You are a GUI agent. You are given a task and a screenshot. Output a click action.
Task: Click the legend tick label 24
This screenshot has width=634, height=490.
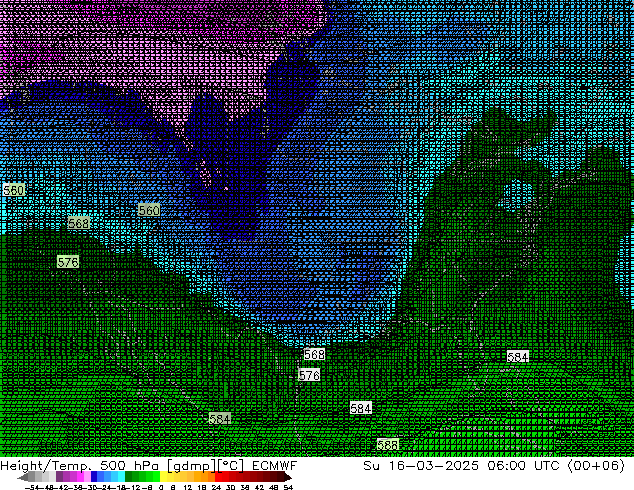coord(216,488)
